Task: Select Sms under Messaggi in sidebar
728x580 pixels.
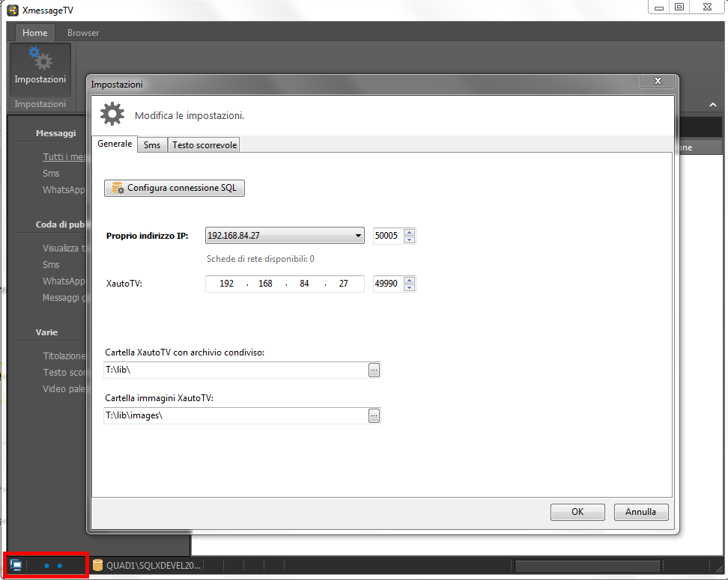Action: tap(51, 174)
